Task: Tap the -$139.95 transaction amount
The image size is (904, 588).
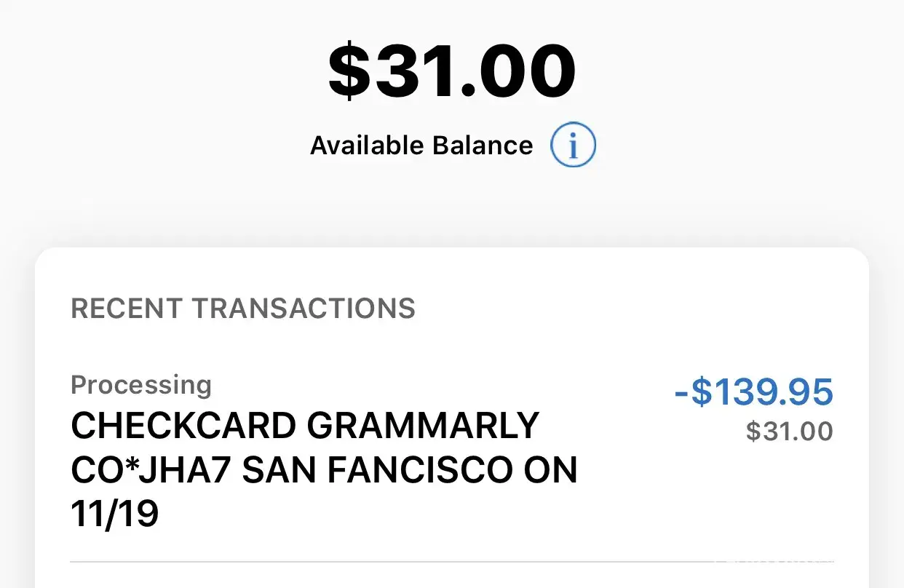Action: pyautogui.click(x=753, y=393)
